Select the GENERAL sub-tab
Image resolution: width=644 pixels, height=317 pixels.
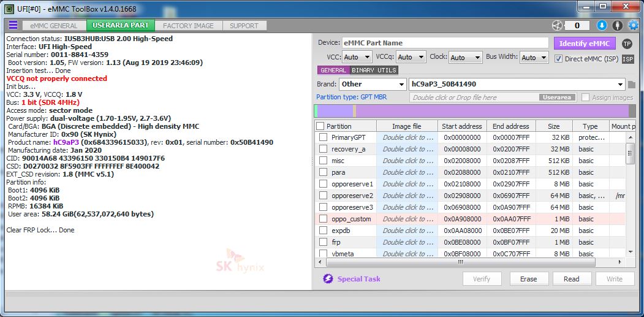pos(333,70)
